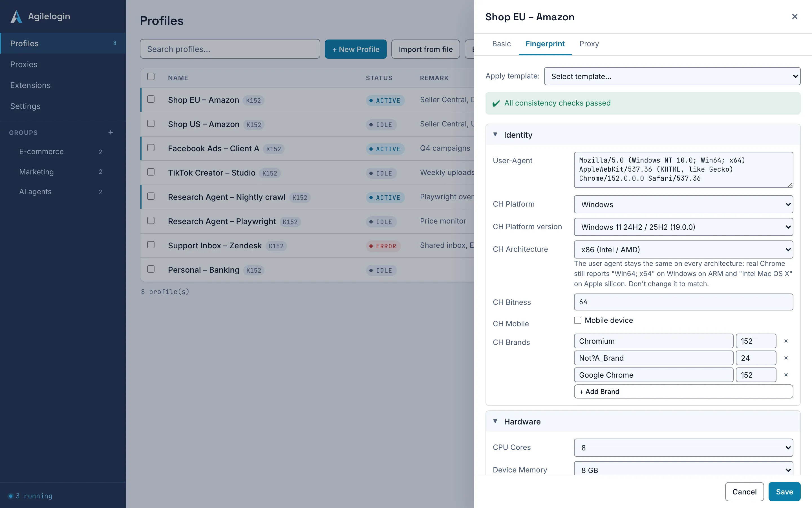Click Import from file button
This screenshot has height=508, width=812.
point(425,49)
